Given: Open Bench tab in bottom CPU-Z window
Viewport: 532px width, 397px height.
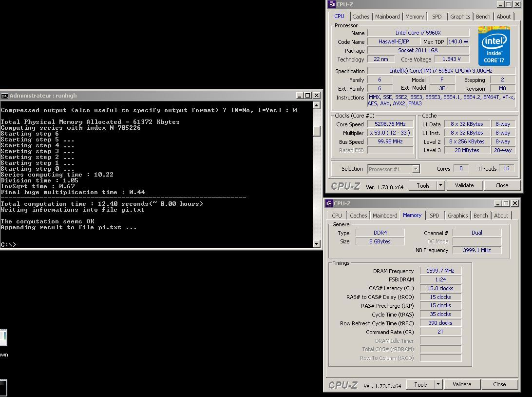Looking at the screenshot, I should [x=480, y=215].
